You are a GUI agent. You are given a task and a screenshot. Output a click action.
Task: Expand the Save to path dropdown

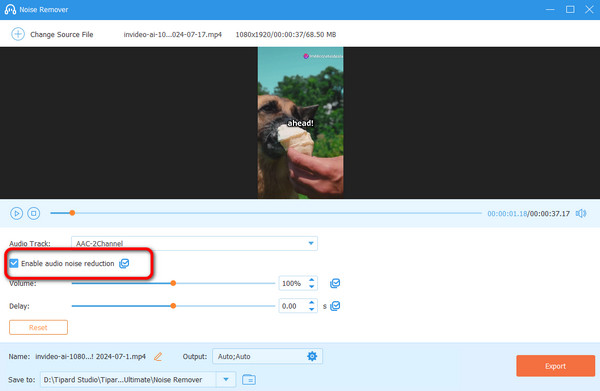tap(226, 380)
